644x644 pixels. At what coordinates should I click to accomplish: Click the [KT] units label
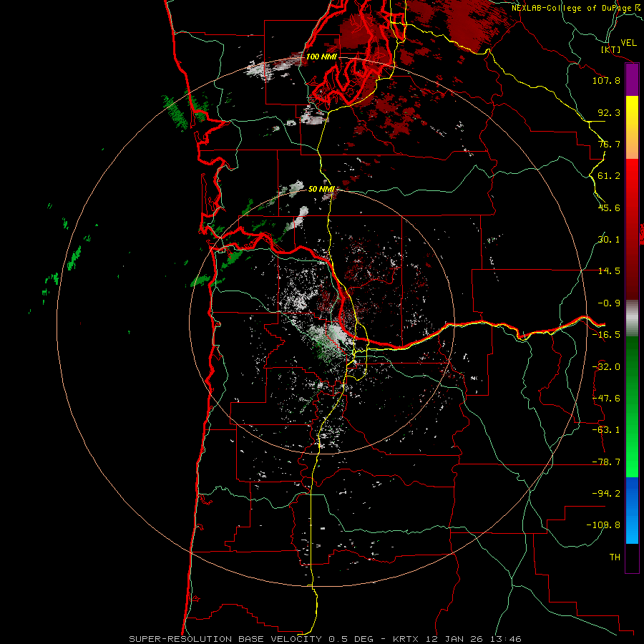click(611, 49)
